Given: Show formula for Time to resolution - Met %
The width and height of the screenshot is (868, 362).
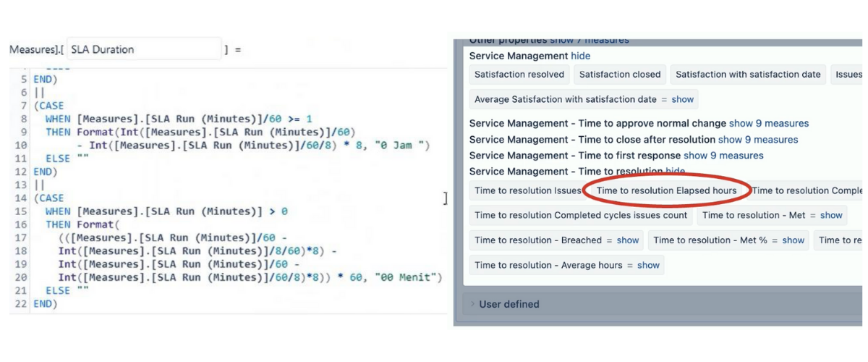Looking at the screenshot, I should [793, 240].
